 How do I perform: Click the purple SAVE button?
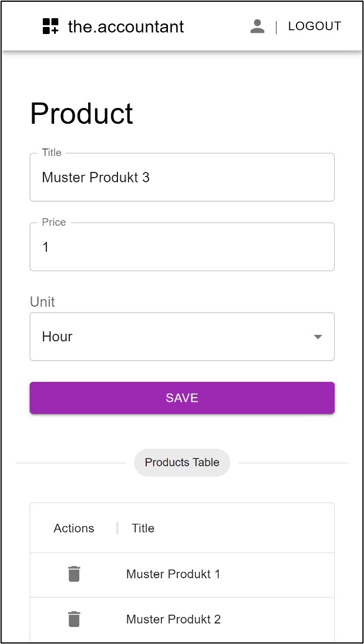(x=182, y=398)
